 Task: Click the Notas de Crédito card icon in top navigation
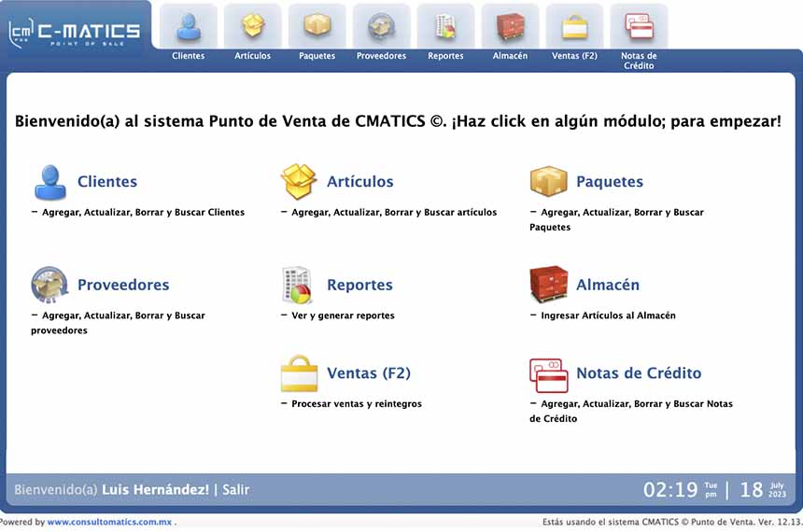click(x=639, y=25)
